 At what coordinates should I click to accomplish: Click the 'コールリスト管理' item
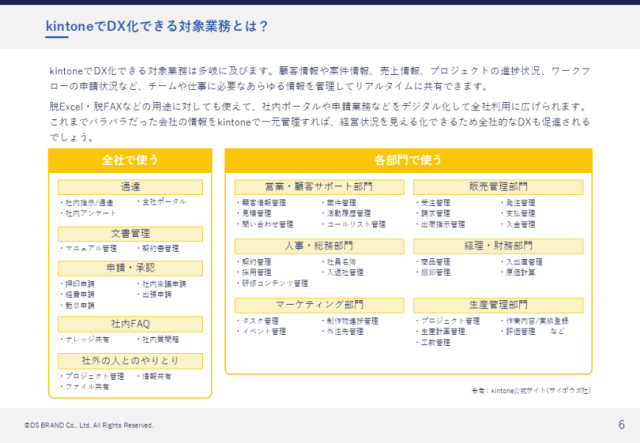pyautogui.click(x=356, y=224)
